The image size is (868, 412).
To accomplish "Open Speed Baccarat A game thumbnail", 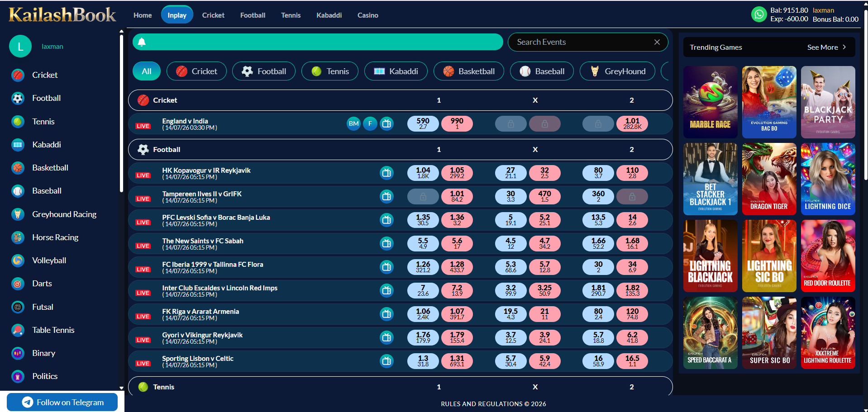I will tap(710, 333).
